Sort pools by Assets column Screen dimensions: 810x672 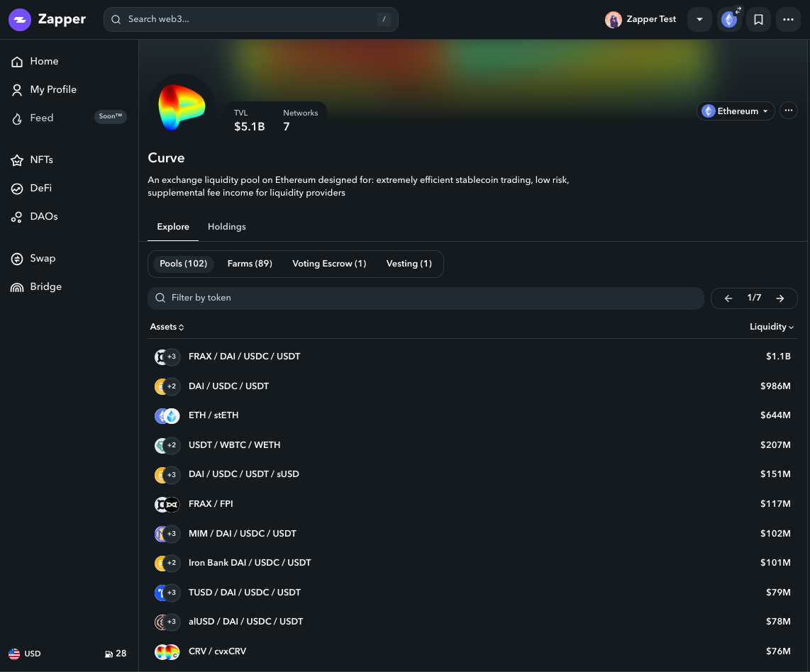point(167,327)
